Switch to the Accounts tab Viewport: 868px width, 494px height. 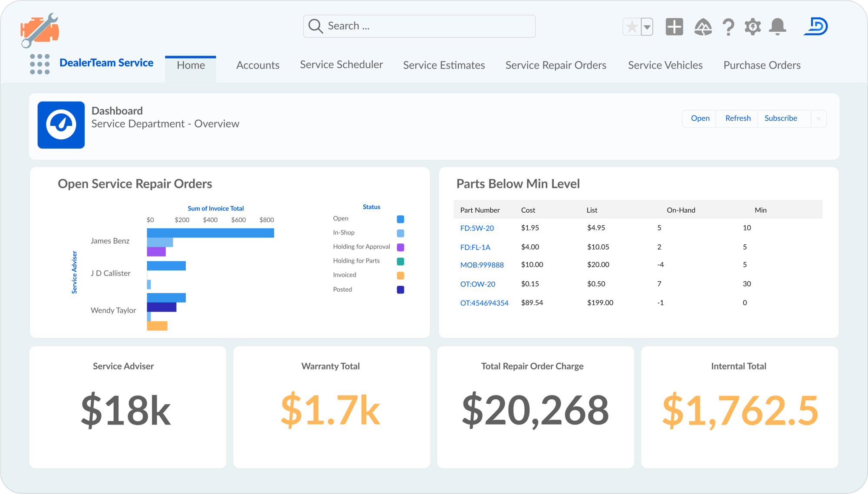point(258,65)
